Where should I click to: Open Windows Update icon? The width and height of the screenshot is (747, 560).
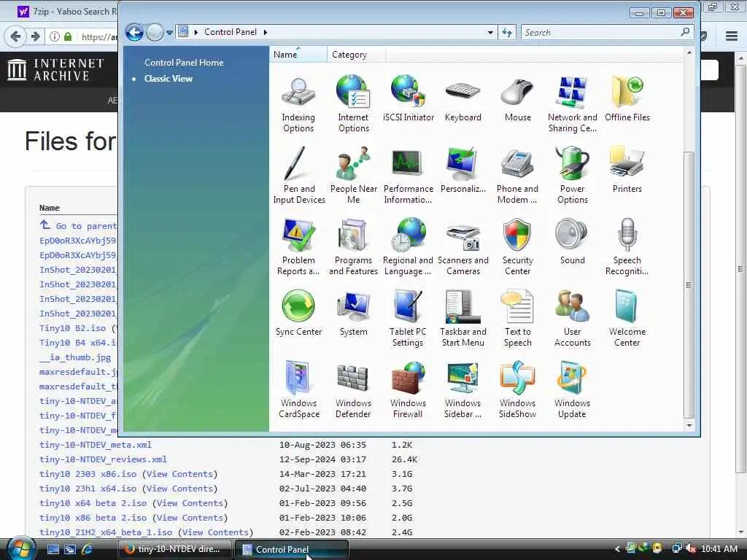point(572,389)
